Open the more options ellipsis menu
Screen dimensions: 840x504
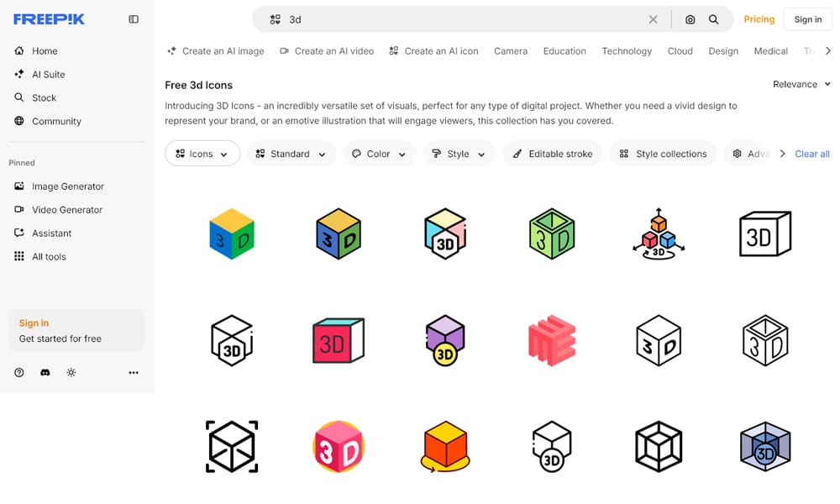133,372
